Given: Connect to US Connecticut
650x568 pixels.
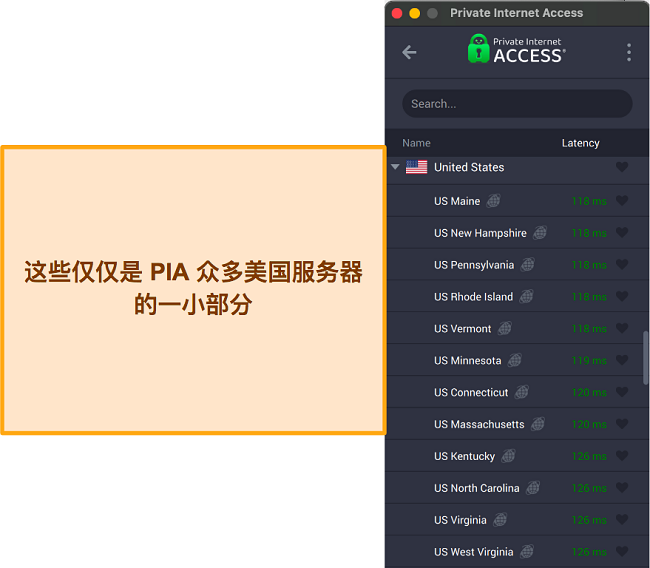Looking at the screenshot, I should coord(517,393).
